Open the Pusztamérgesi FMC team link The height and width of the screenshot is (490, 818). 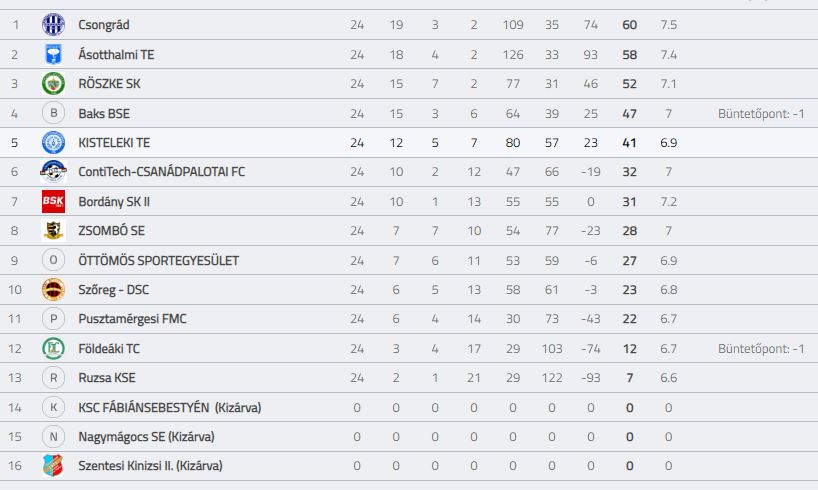[x=132, y=319]
